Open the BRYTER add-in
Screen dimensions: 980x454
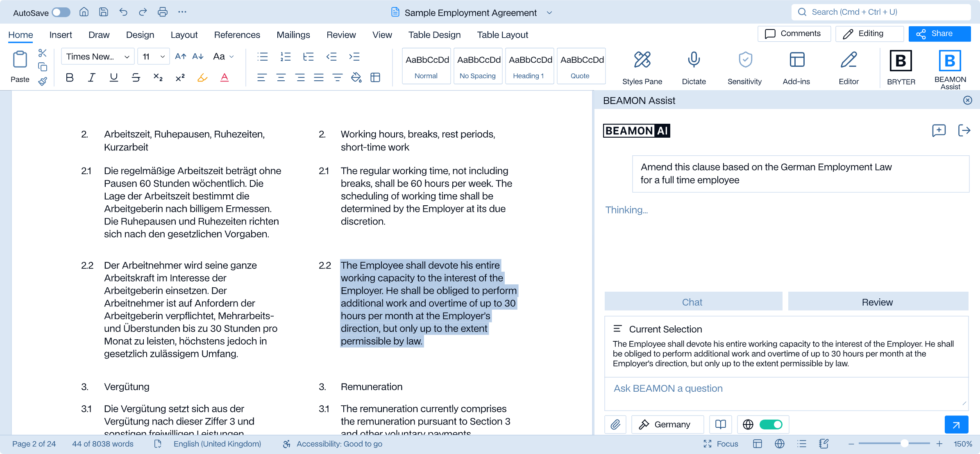901,68
